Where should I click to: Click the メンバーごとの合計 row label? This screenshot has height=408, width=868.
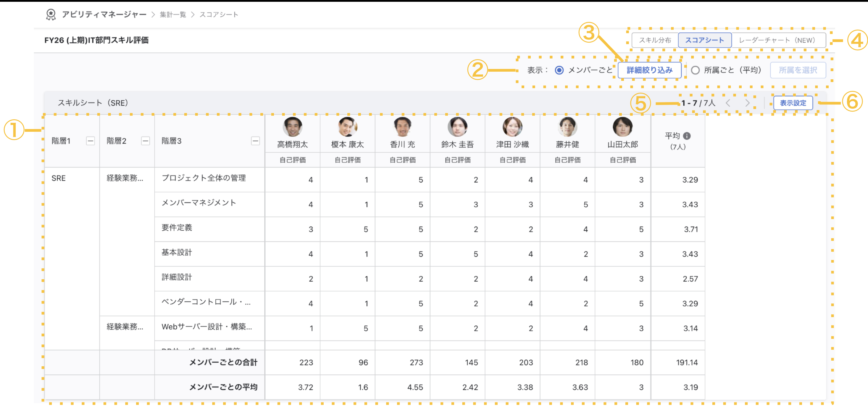223,362
